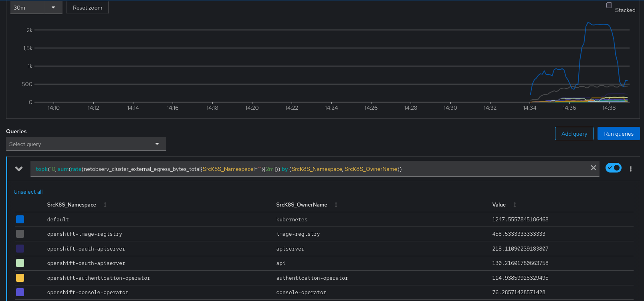
Task: Click the Run queries button
Action: pos(618,134)
